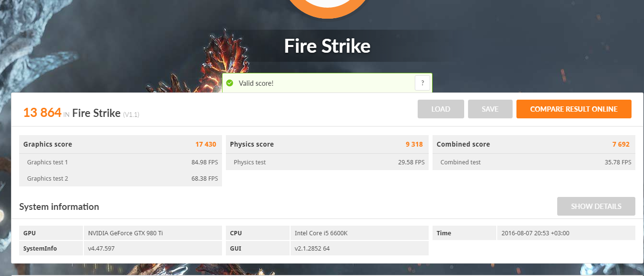
Task: Select the Graphics test 2 row
Action: (120, 178)
